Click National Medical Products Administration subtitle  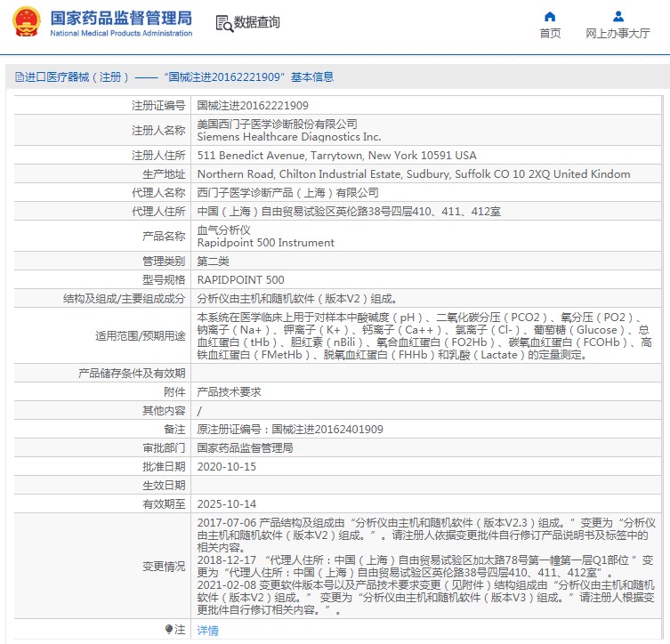click(x=121, y=33)
